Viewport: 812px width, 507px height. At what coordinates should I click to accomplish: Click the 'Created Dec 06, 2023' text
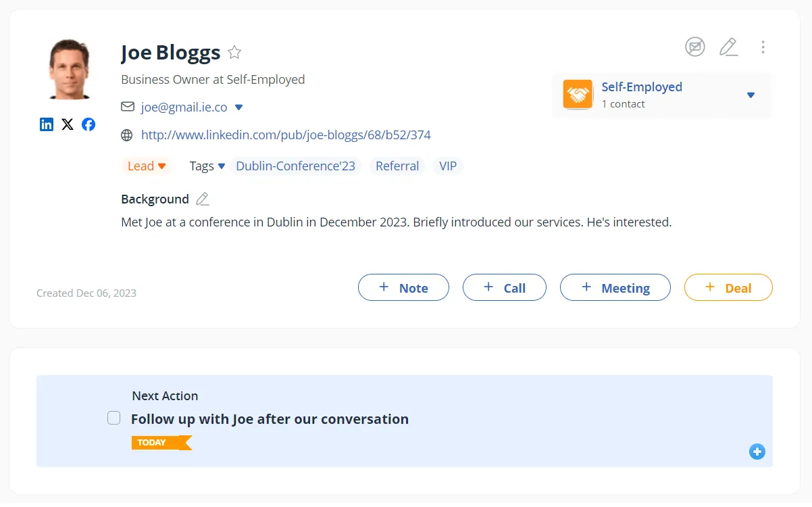coord(86,293)
